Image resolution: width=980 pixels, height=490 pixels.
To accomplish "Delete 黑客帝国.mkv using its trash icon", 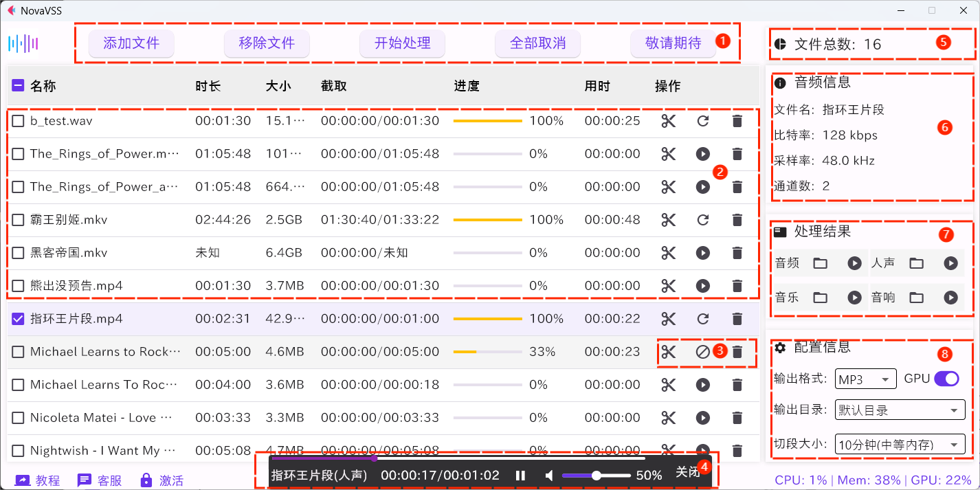I will [x=737, y=253].
